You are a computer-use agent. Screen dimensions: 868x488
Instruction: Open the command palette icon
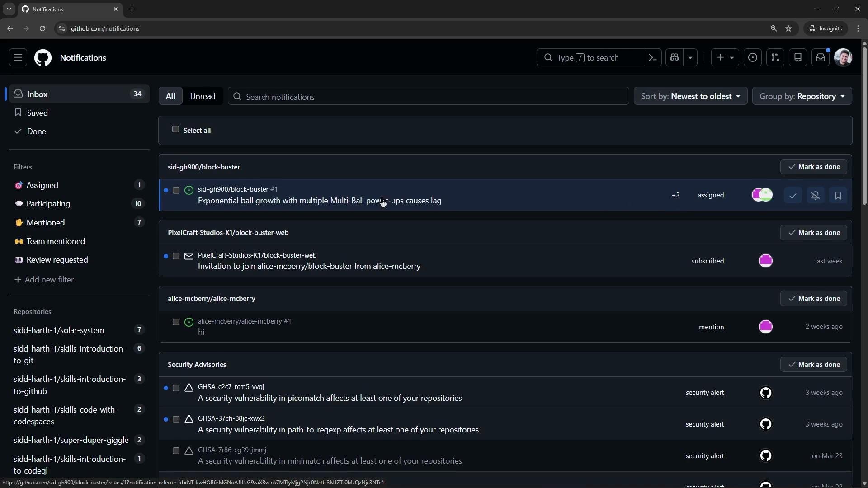coord(653,58)
